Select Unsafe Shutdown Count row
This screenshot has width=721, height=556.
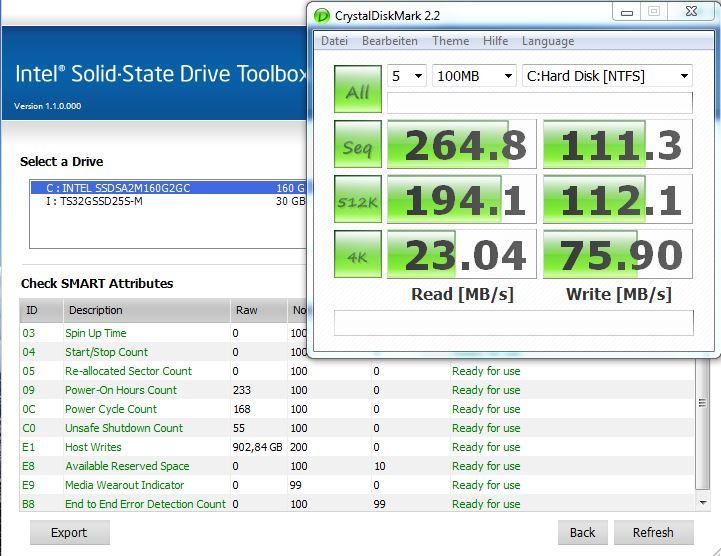(357, 428)
